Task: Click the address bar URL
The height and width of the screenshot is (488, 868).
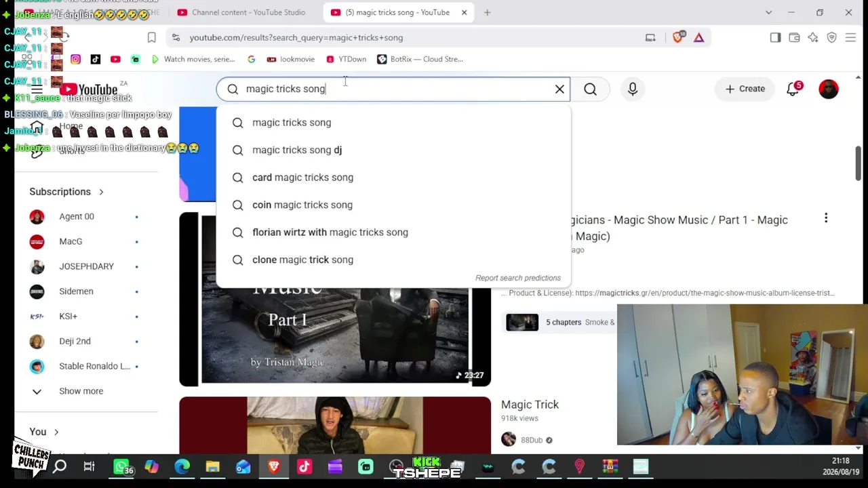Action: tap(296, 37)
